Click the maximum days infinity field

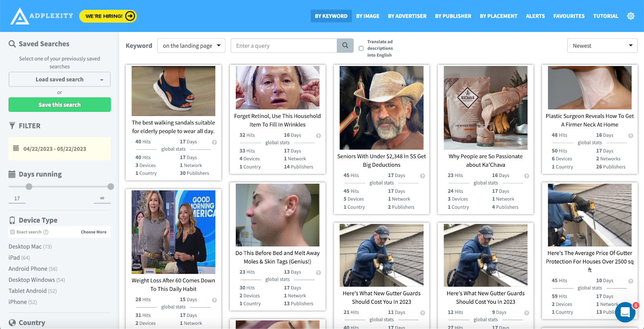coord(102,199)
